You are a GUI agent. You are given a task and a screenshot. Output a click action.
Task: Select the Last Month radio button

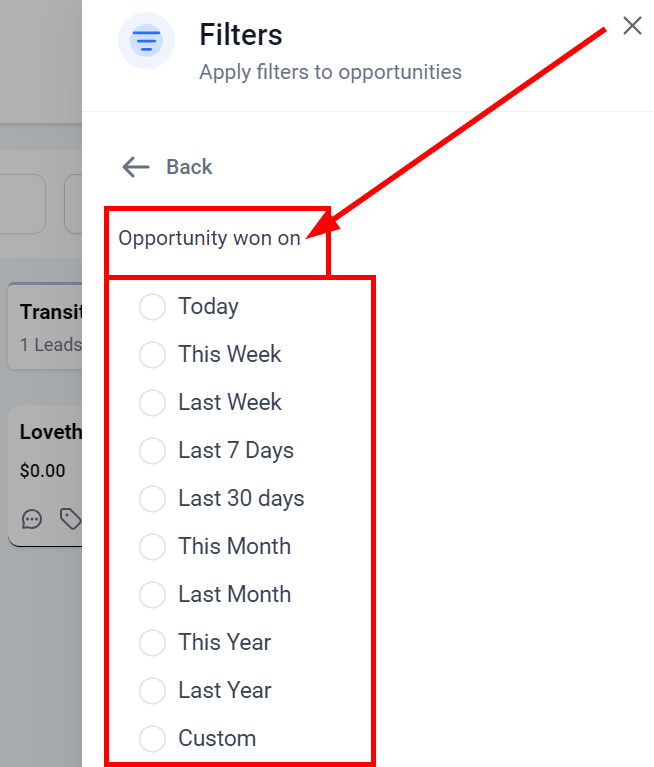(153, 595)
